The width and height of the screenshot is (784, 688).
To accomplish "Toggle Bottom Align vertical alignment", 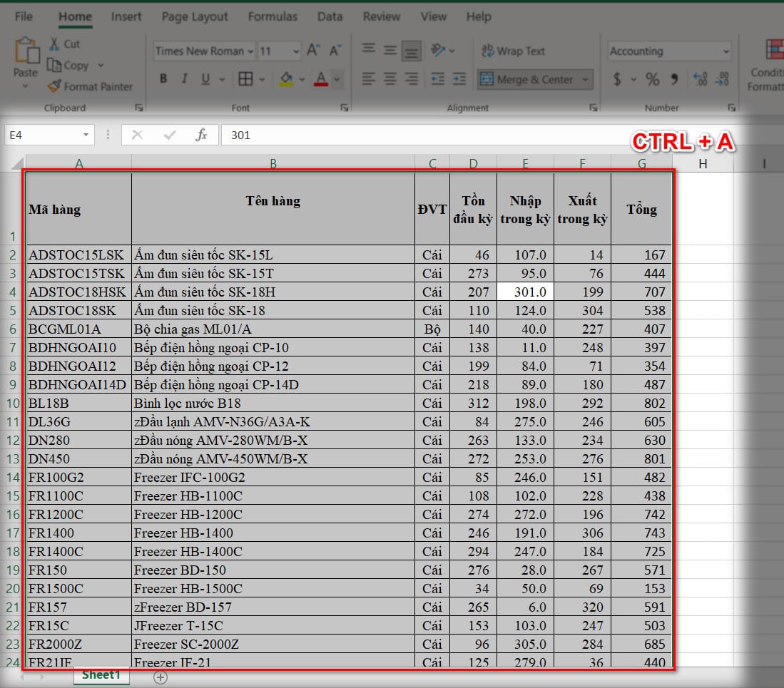I will point(412,51).
